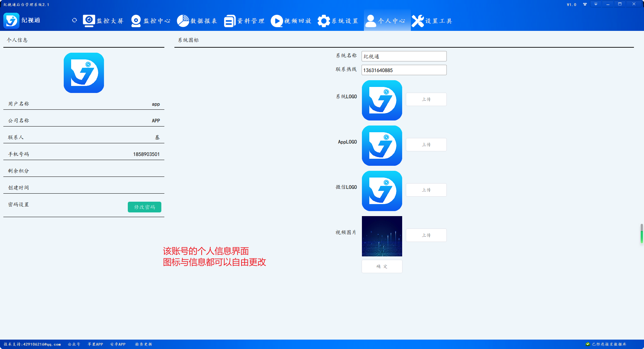Image resolution: width=644 pixels, height=349 pixels.
Task: Click the skin/theme shirt icon
Action: (585, 4)
